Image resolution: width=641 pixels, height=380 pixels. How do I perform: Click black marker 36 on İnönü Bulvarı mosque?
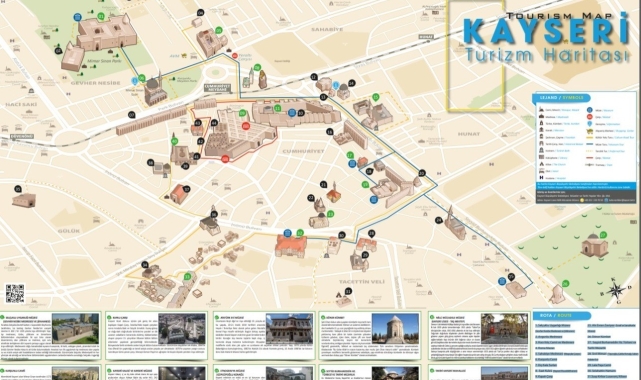(x=214, y=214)
